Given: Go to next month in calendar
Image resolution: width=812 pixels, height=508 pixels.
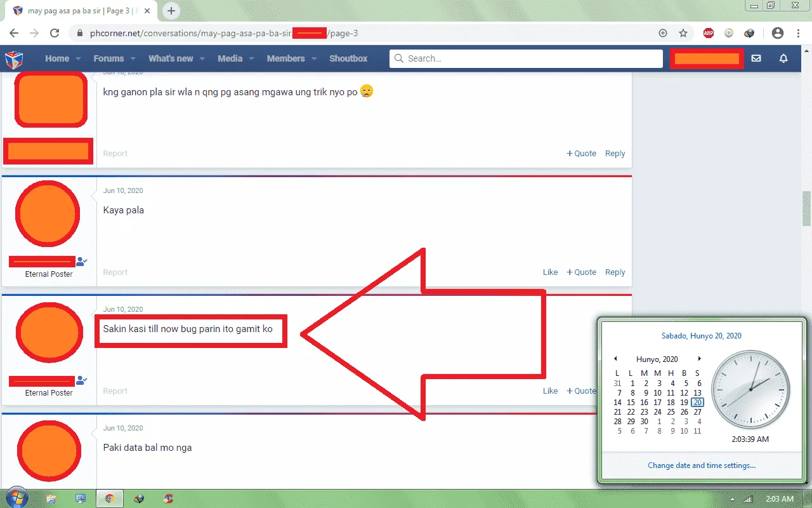Looking at the screenshot, I should 699,359.
